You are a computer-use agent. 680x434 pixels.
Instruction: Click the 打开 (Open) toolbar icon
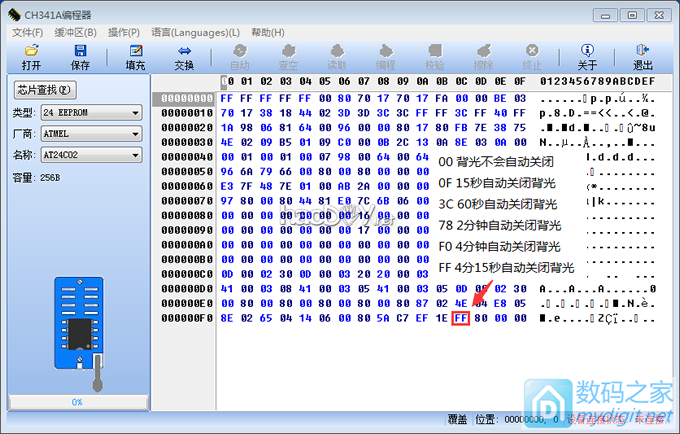[31, 57]
